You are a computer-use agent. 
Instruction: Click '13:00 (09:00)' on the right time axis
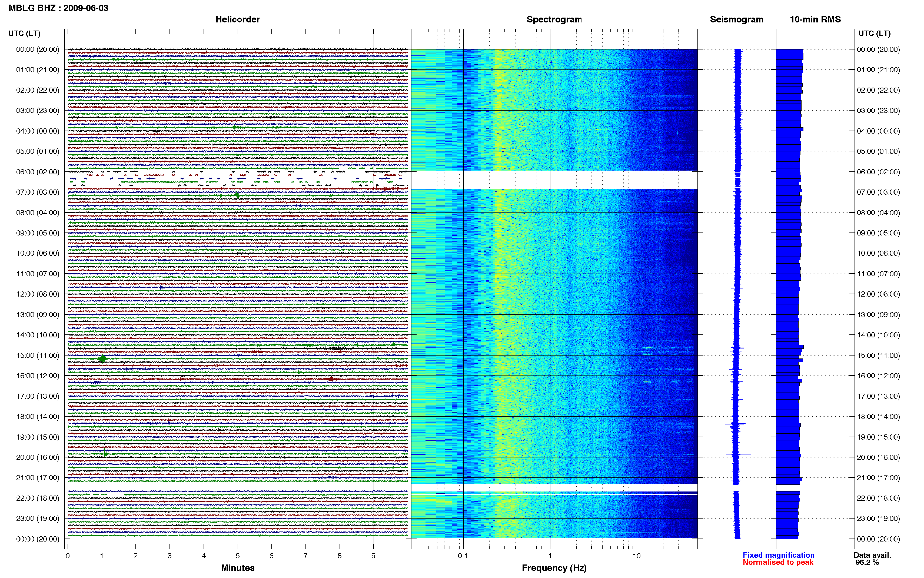pos(878,315)
